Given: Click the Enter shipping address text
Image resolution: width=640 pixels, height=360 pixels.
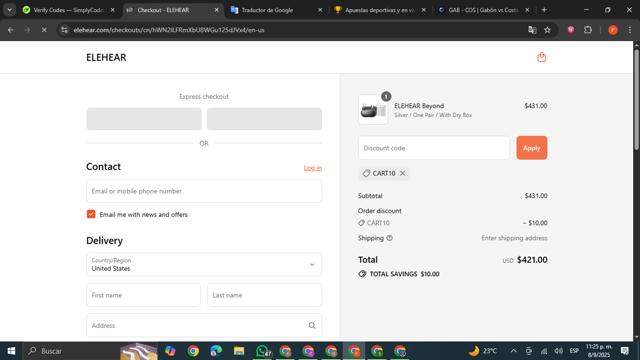Looking at the screenshot, I should pos(514,238).
